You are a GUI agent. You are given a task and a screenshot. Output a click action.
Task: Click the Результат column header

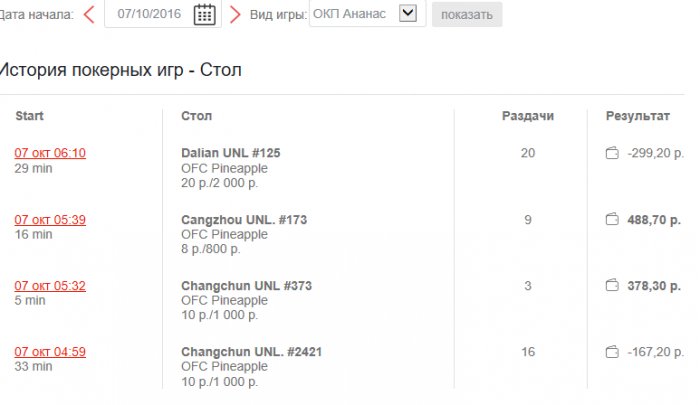click(637, 116)
